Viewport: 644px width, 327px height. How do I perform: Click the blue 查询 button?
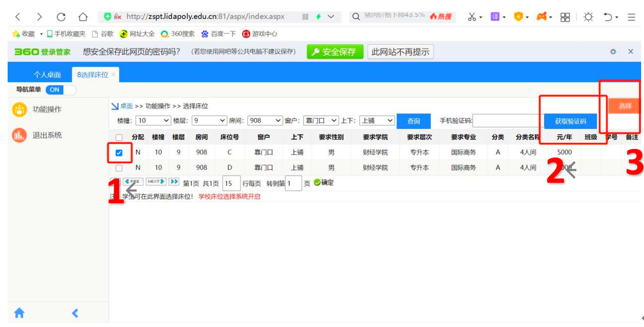(414, 121)
